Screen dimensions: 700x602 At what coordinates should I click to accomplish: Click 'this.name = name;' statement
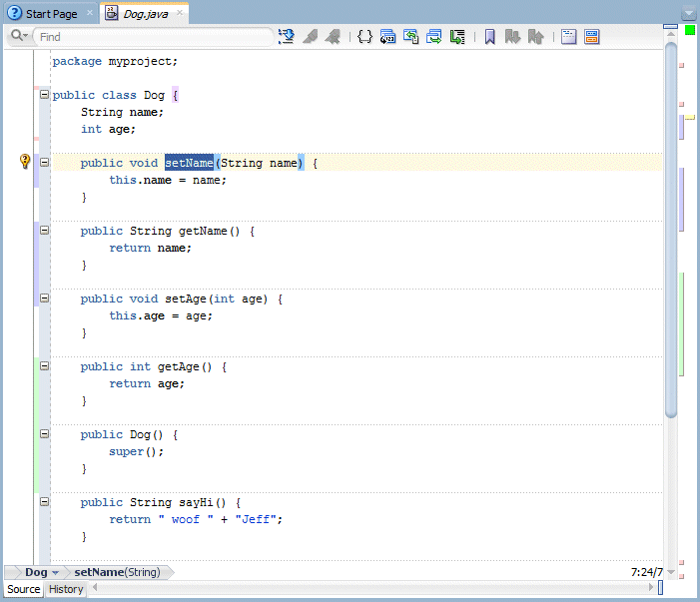[x=168, y=180]
